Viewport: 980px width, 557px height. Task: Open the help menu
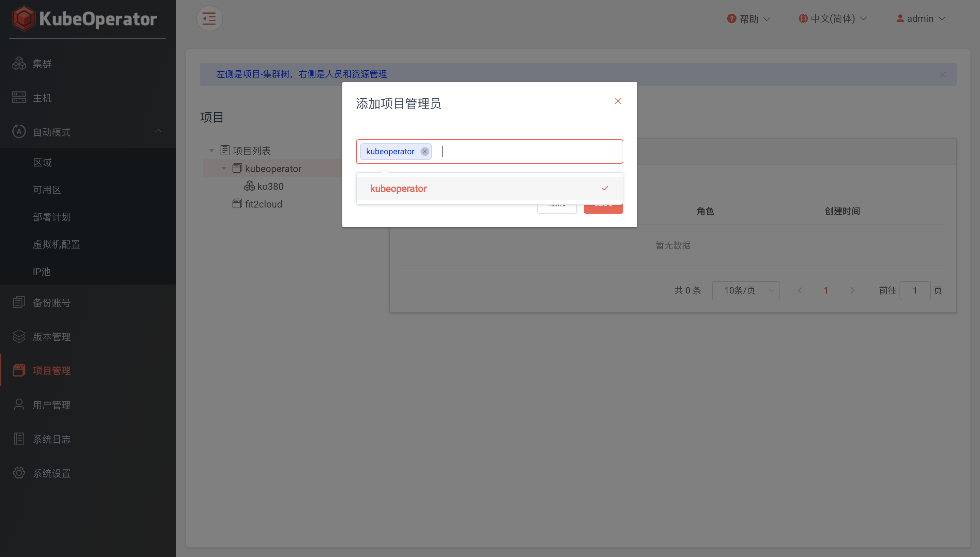[749, 18]
